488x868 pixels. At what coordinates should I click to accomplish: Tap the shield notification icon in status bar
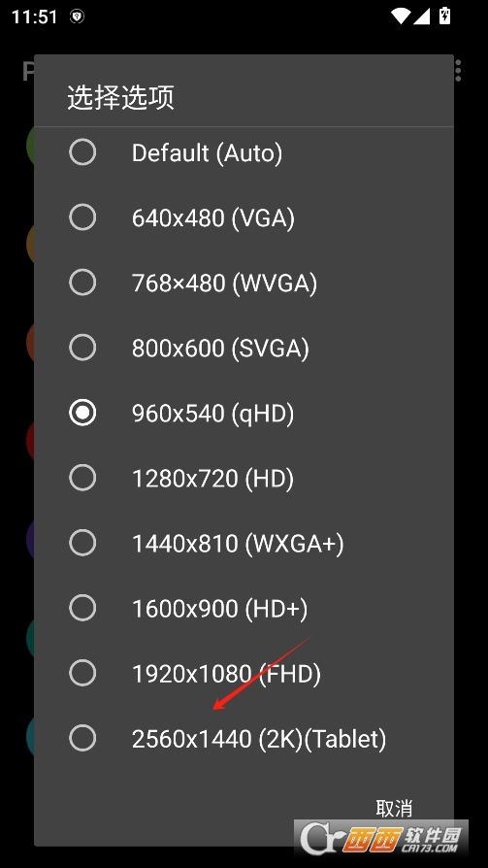pos(77,17)
